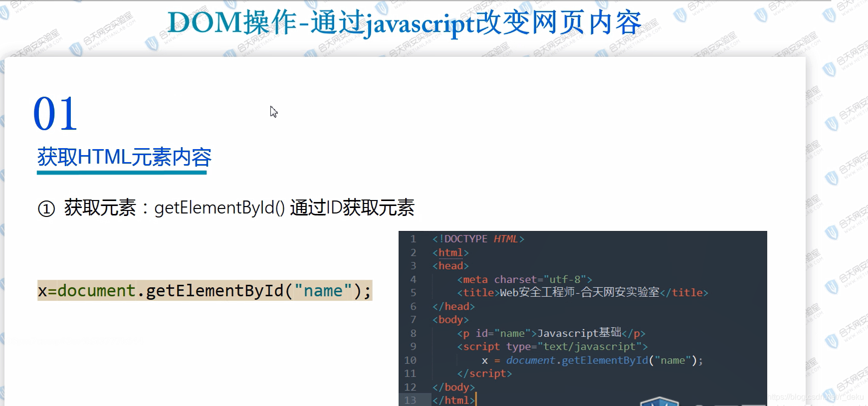868x406 pixels.
Task: Click the highlighted code 'x=document.getElementById("name");'
Action: pos(205,290)
